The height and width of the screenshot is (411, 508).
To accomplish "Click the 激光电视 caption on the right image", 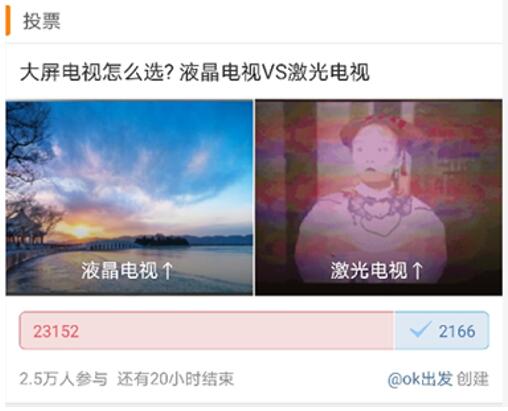I will (x=369, y=270).
